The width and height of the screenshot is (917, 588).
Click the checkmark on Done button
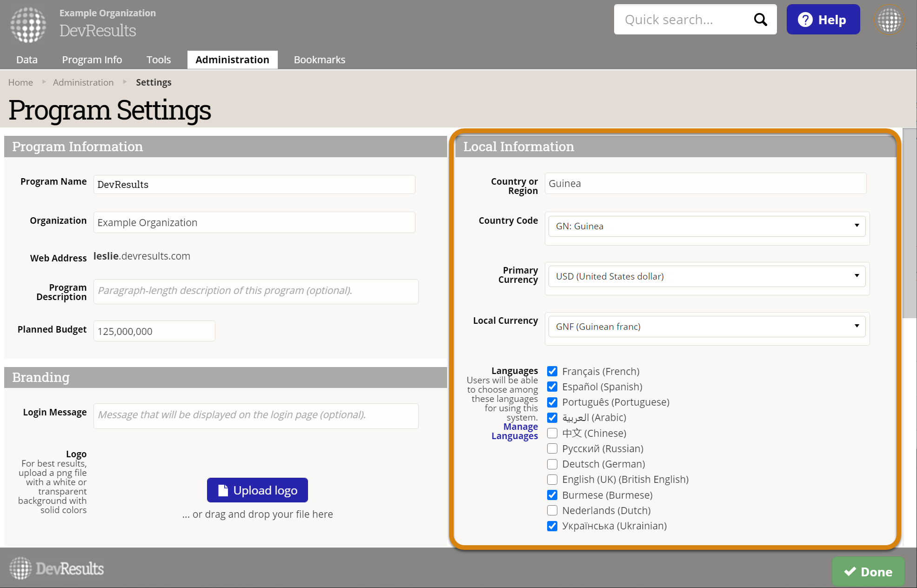pyautogui.click(x=850, y=571)
